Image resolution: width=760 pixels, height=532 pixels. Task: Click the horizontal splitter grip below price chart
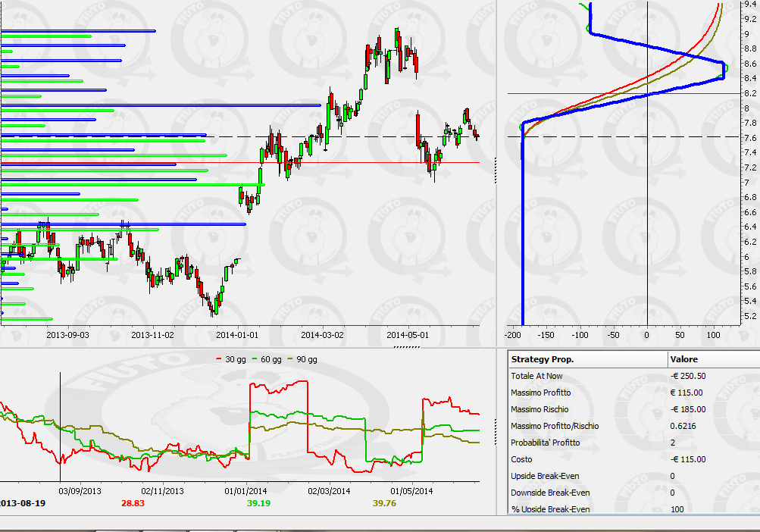pyautogui.click(x=407, y=347)
